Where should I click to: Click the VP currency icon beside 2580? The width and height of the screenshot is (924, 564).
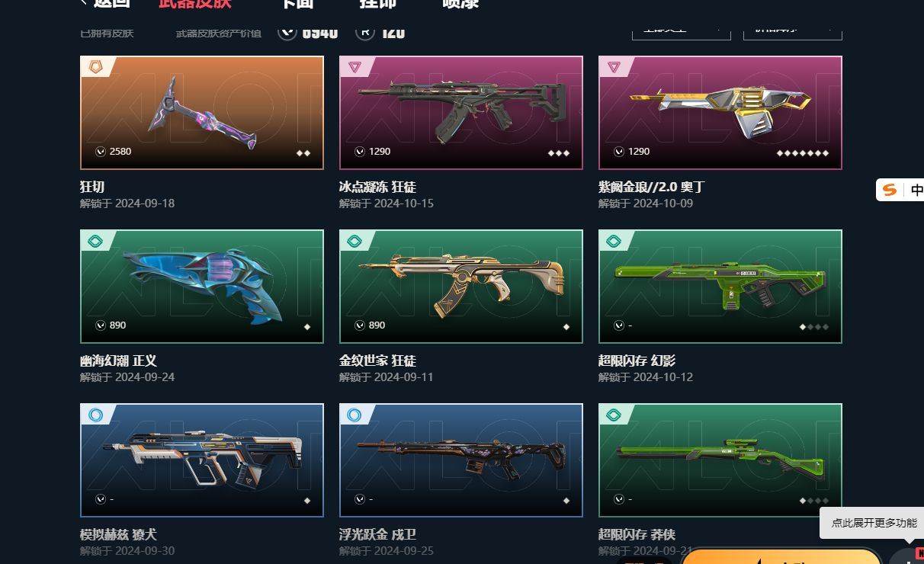point(101,152)
